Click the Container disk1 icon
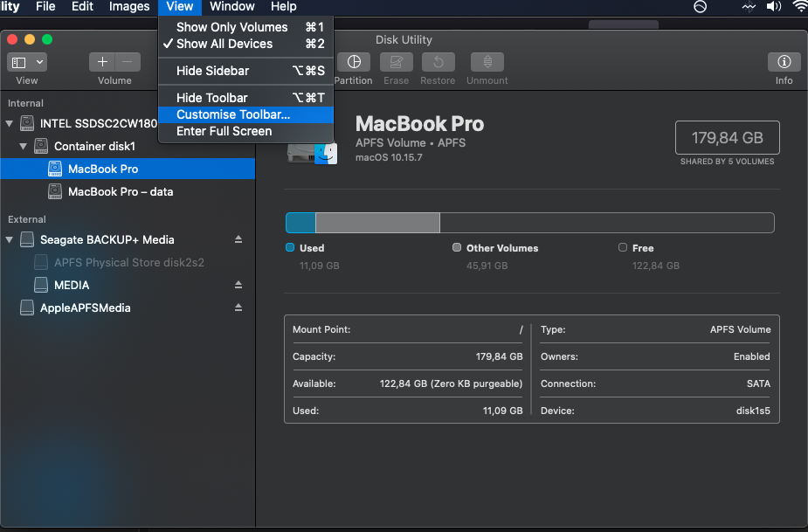808x532 pixels. [41, 146]
